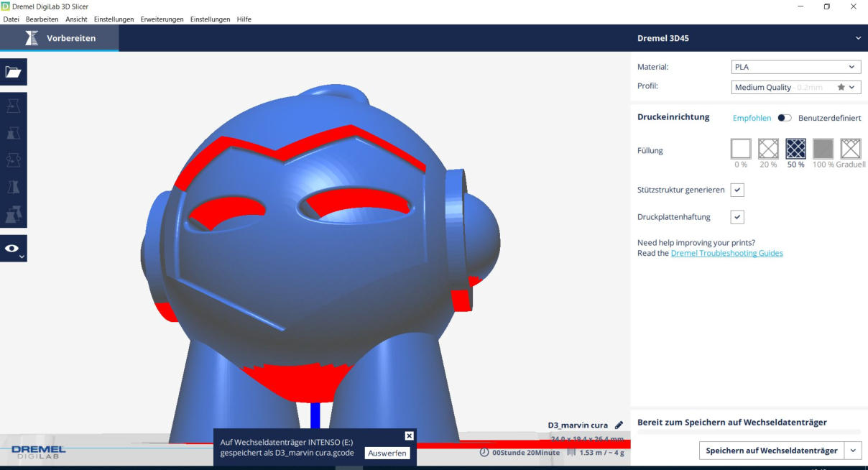The height and width of the screenshot is (470, 868).
Task: Open file with the folder icon
Action: [x=14, y=72]
